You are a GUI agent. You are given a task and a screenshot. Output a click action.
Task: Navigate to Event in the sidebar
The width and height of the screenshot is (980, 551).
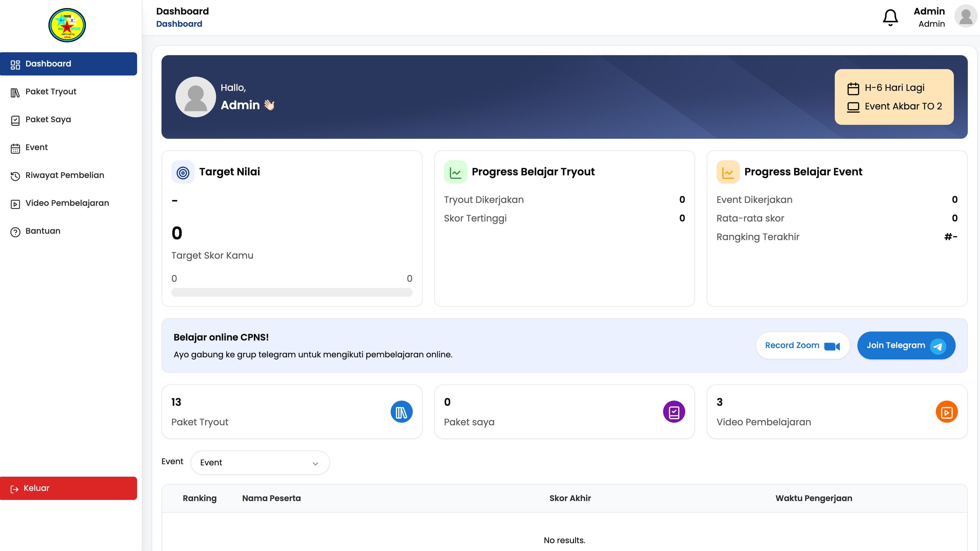(69, 147)
